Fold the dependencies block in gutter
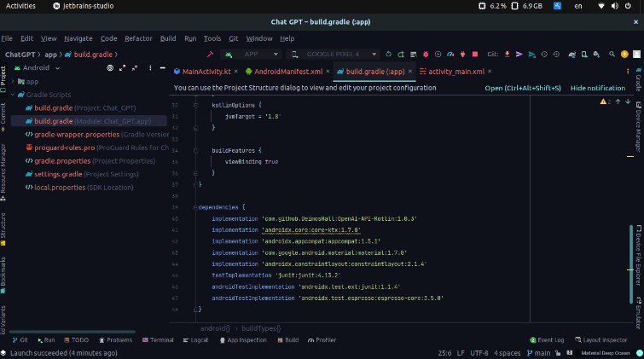644x359 pixels. 195,207
